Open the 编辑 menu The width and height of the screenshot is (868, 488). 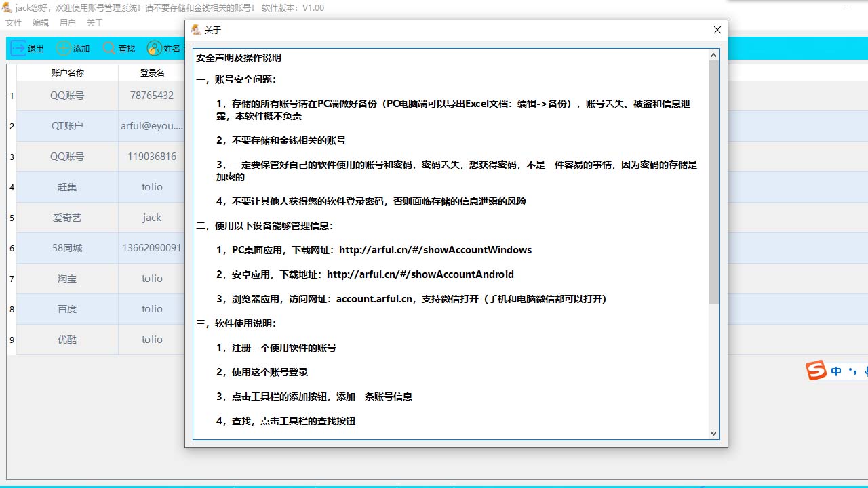tap(41, 22)
